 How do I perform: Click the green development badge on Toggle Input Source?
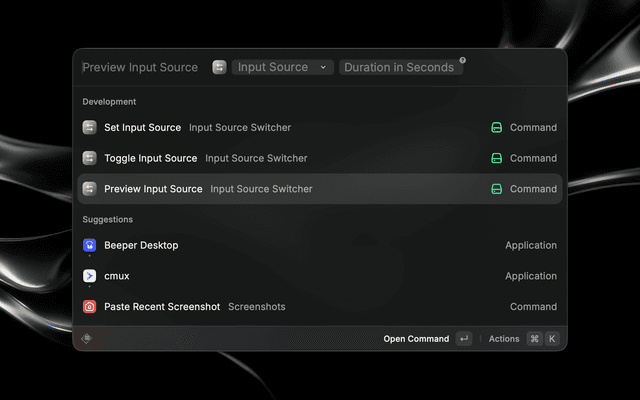[496, 158]
